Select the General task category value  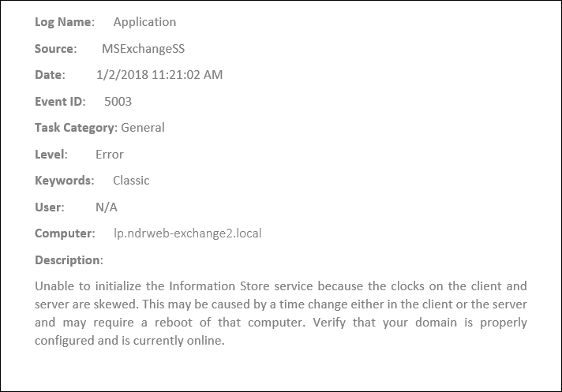point(143,128)
